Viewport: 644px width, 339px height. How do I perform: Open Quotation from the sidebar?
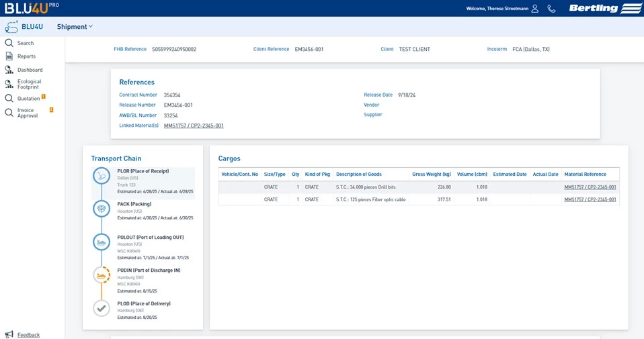click(28, 99)
